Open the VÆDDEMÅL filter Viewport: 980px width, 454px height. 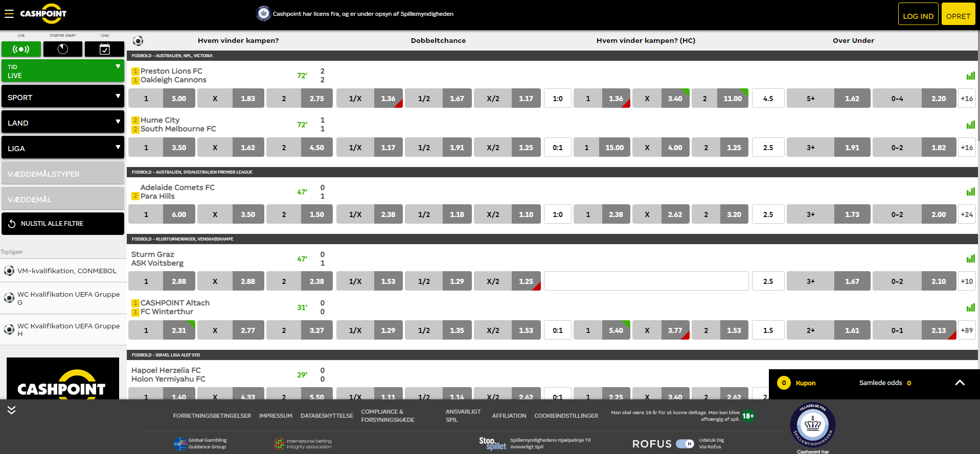(63, 199)
